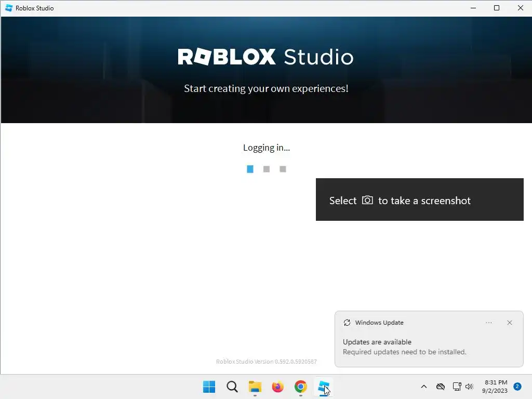Click the Windows Update refresh icon
This screenshot has width=532, height=399.
[347, 323]
